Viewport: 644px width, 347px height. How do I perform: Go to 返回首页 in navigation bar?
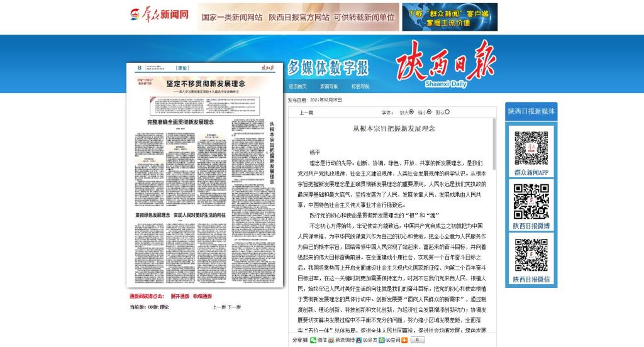click(297, 86)
